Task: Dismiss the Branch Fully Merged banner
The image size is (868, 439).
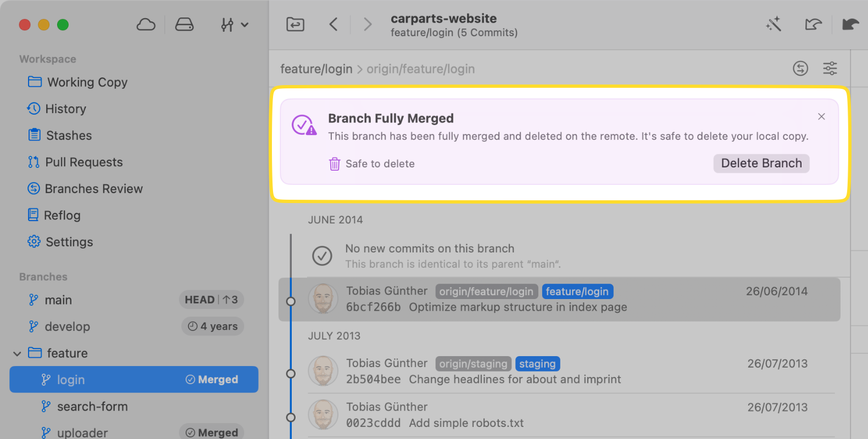Action: point(821,116)
